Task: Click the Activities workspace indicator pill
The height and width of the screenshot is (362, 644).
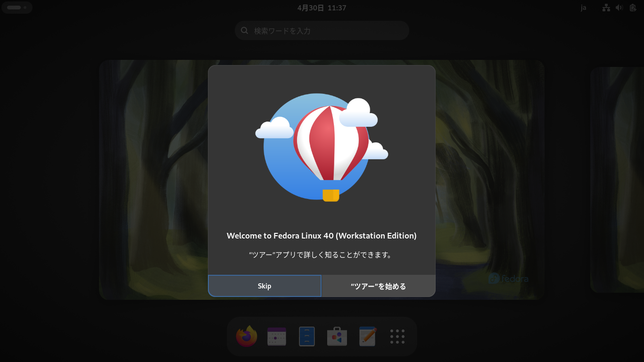Action: (17, 8)
